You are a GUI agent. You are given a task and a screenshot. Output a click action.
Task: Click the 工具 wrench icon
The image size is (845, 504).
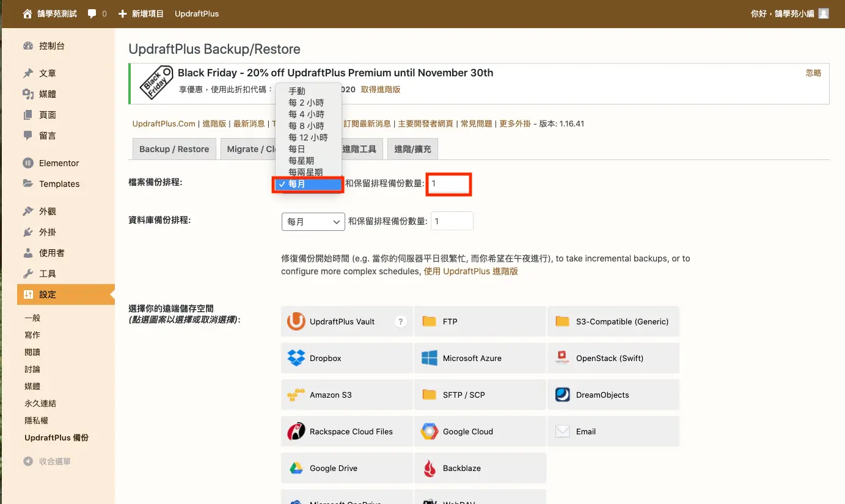[x=28, y=274]
